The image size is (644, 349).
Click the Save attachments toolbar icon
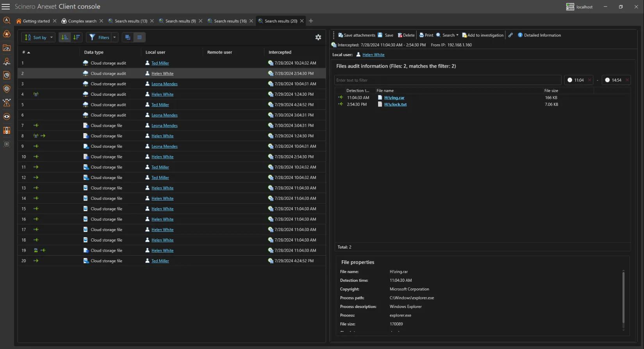pos(341,35)
